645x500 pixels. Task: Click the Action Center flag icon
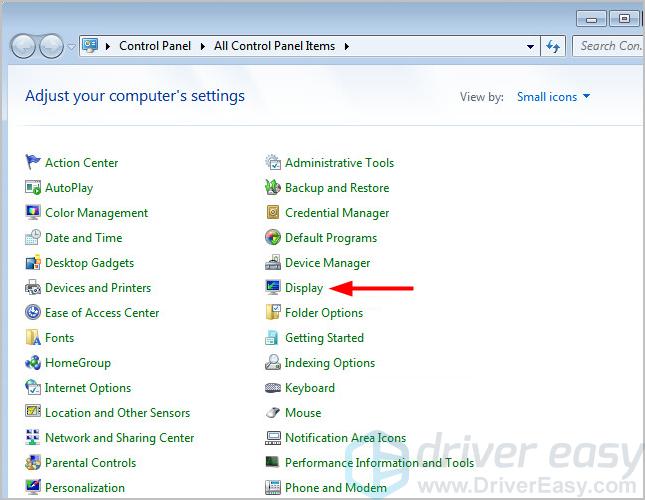[33, 163]
